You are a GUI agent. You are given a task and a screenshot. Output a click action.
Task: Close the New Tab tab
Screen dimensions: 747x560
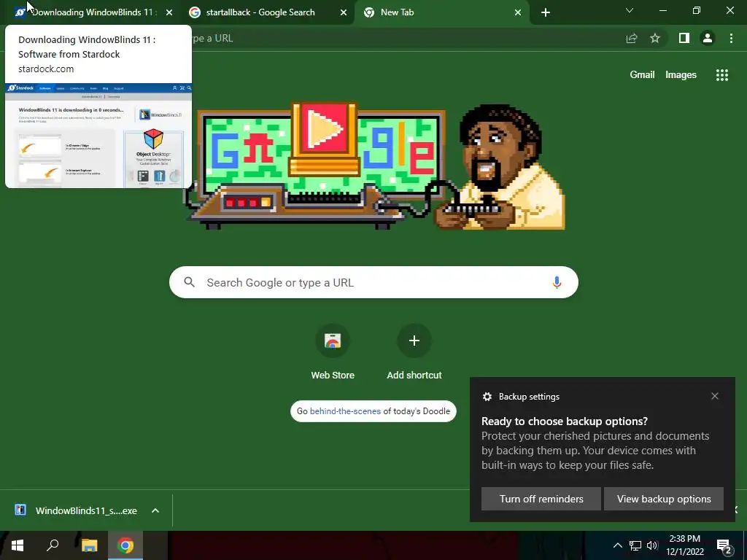pyautogui.click(x=518, y=12)
